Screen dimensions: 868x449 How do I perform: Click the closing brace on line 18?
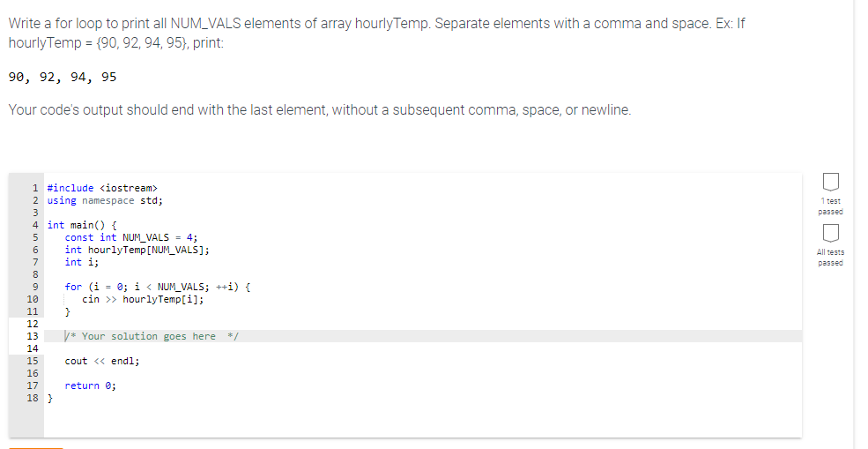[x=50, y=398]
